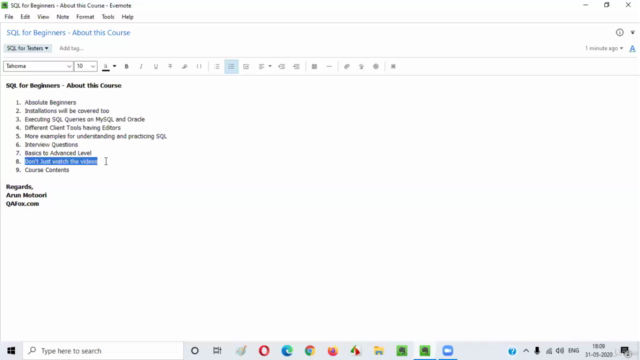This screenshot has width=640, height=360.
Task: Open File Explorer from the taskbar
Action: point(379,351)
